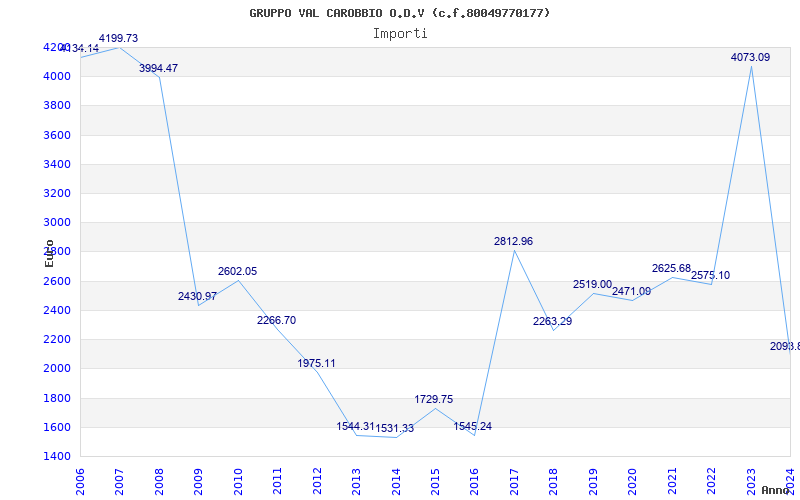This screenshot has height=500, width=800.
Task: Click the 3000 y-axis tick label
Action: (56, 222)
